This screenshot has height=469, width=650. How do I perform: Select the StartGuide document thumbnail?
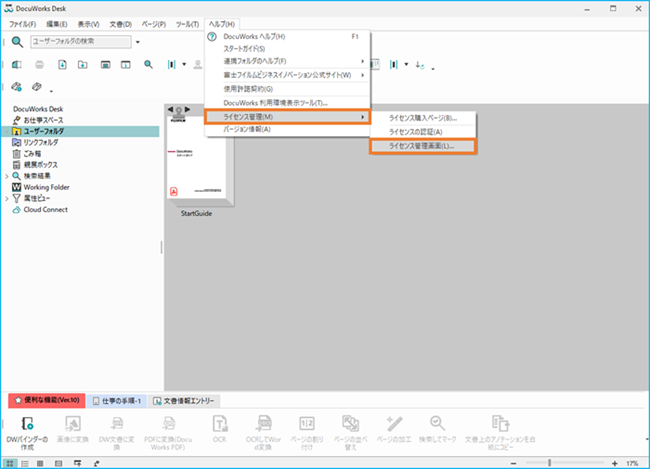point(199,160)
